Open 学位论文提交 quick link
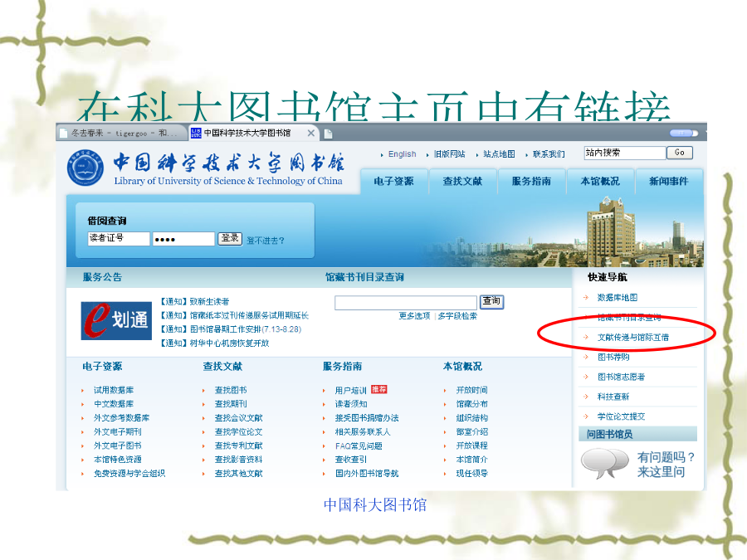The image size is (747, 560). pos(621,416)
